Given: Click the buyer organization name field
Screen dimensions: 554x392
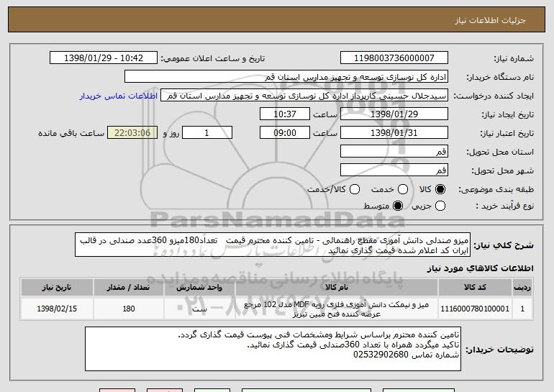Looking at the screenshot, I should 286,77.
